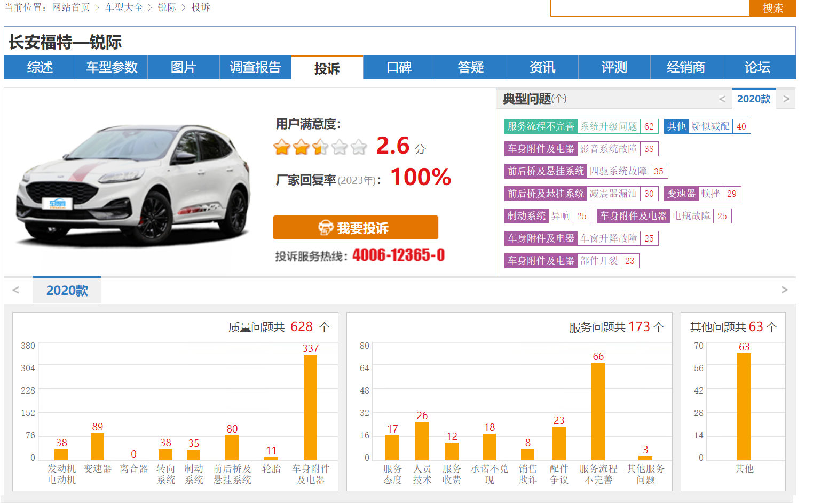Open 部件开裂 23 complaint tag
The height and width of the screenshot is (504, 813).
572,261
